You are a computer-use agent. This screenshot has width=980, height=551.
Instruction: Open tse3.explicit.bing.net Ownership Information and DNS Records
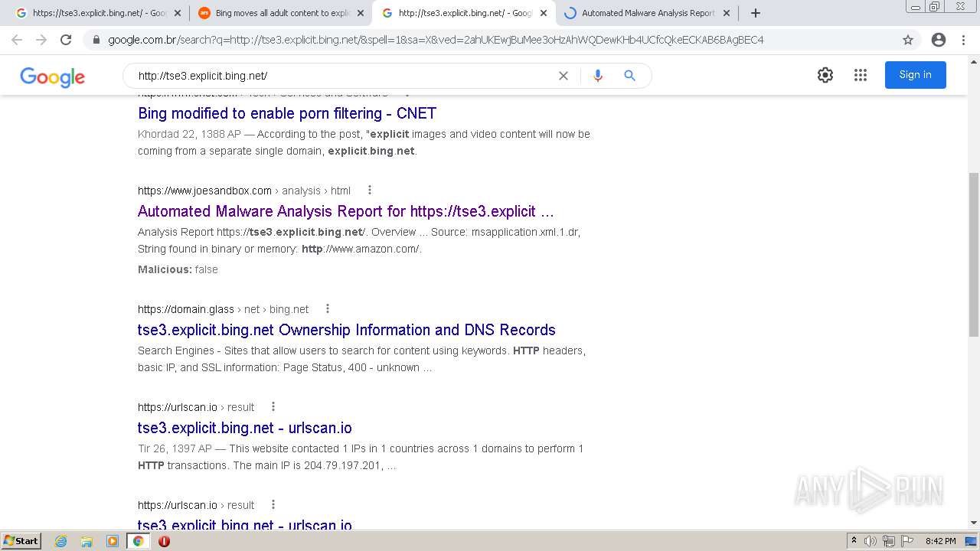[347, 330]
